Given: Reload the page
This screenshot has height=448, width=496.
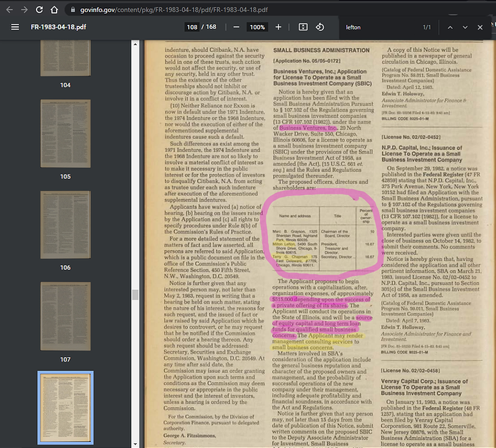Looking at the screenshot, I should [x=39, y=10].
